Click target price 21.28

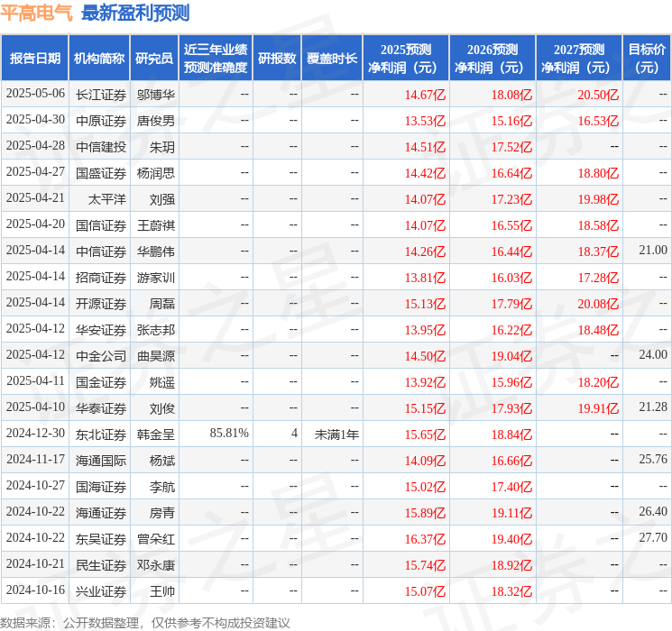click(653, 407)
